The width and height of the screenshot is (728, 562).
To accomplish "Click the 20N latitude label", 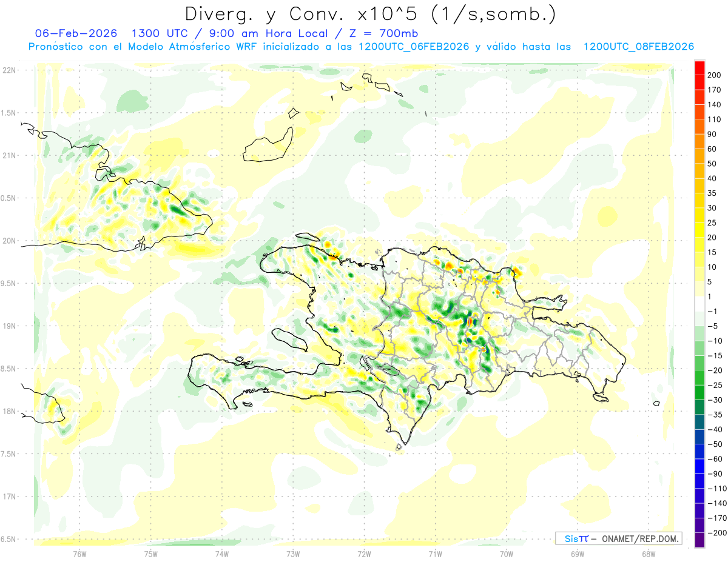I will (9, 241).
